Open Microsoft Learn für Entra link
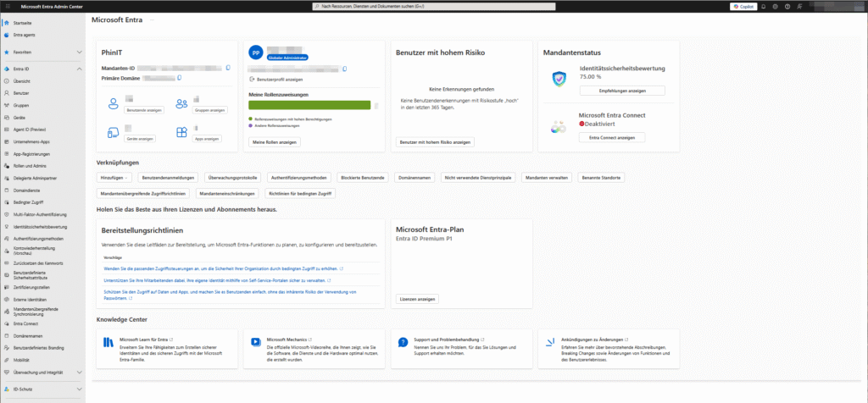The height and width of the screenshot is (403, 868). (146, 340)
